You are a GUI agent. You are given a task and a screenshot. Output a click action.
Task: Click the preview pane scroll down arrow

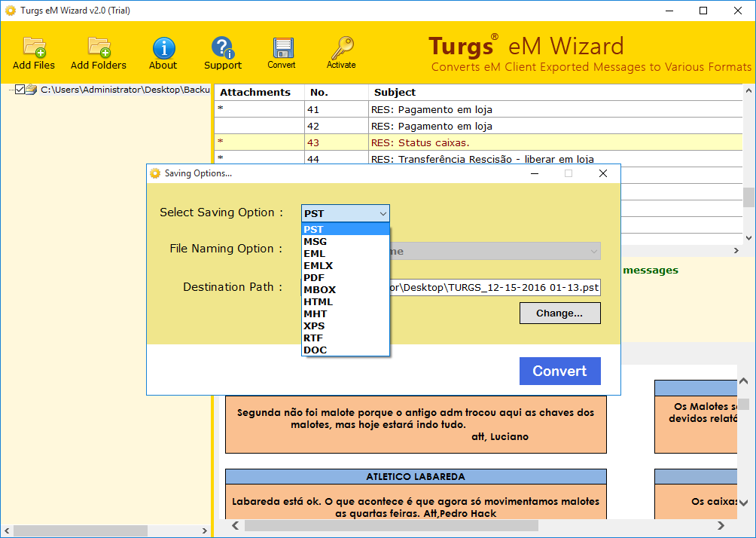coord(743,503)
